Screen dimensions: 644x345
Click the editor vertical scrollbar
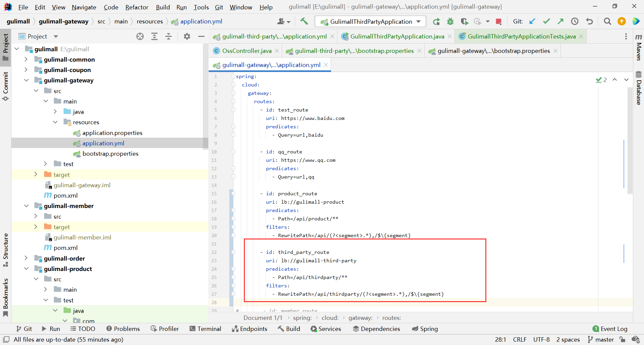[630, 141]
